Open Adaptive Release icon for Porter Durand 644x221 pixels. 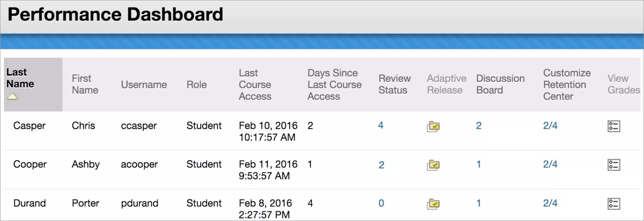pos(433,204)
